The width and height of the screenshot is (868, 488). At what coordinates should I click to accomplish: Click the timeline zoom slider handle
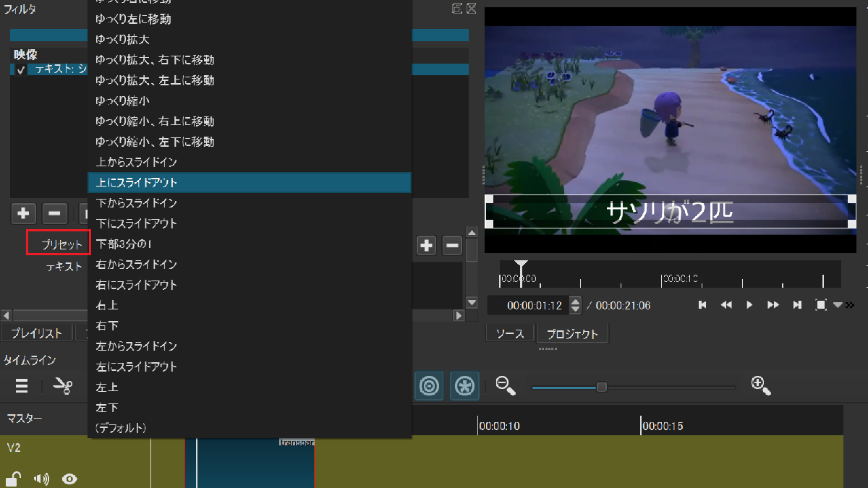(x=601, y=388)
